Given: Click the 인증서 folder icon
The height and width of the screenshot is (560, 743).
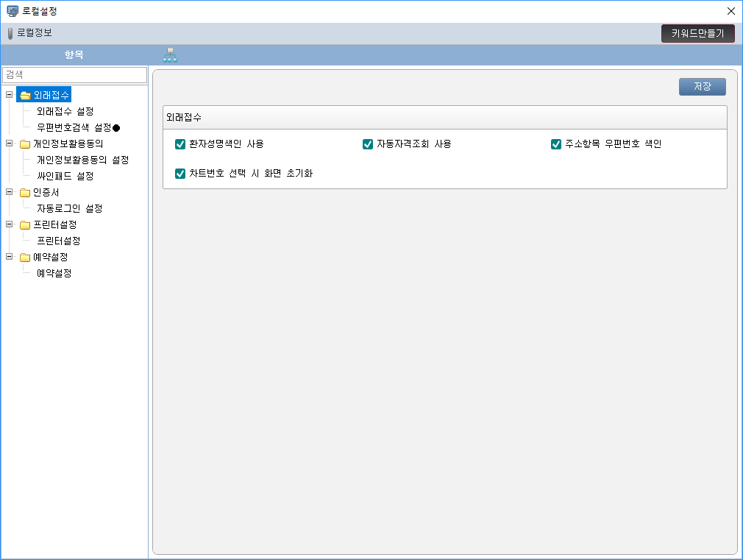Looking at the screenshot, I should 25,193.
